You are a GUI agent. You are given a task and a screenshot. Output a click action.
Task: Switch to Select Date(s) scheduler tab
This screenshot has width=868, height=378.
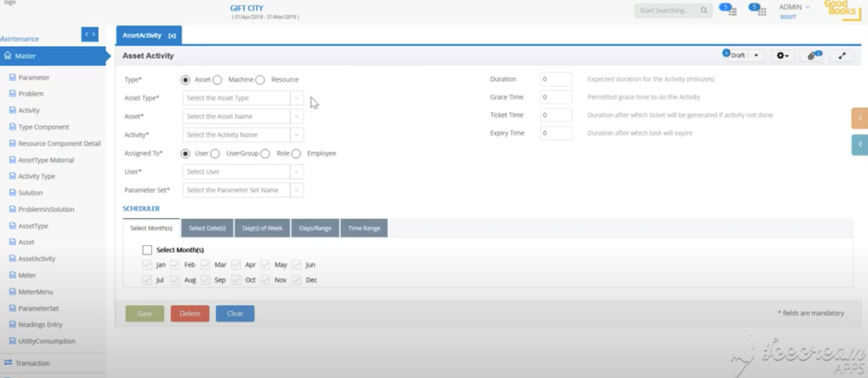pyautogui.click(x=207, y=228)
